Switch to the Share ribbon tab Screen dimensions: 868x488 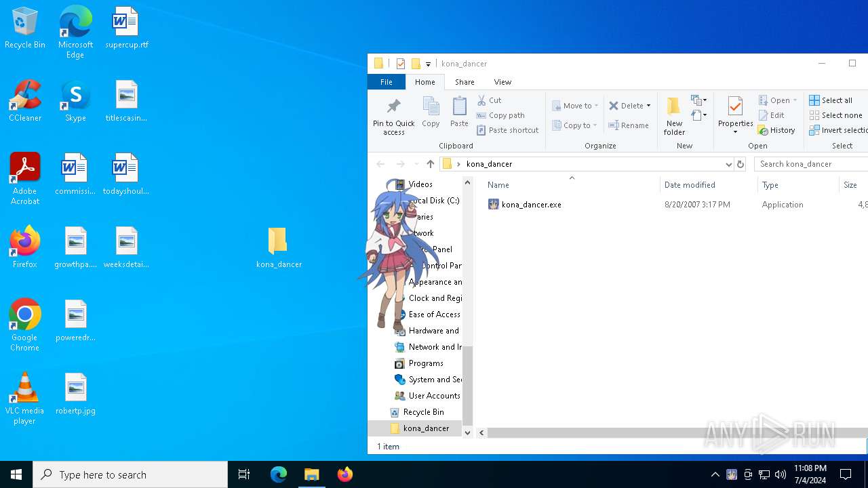[465, 82]
